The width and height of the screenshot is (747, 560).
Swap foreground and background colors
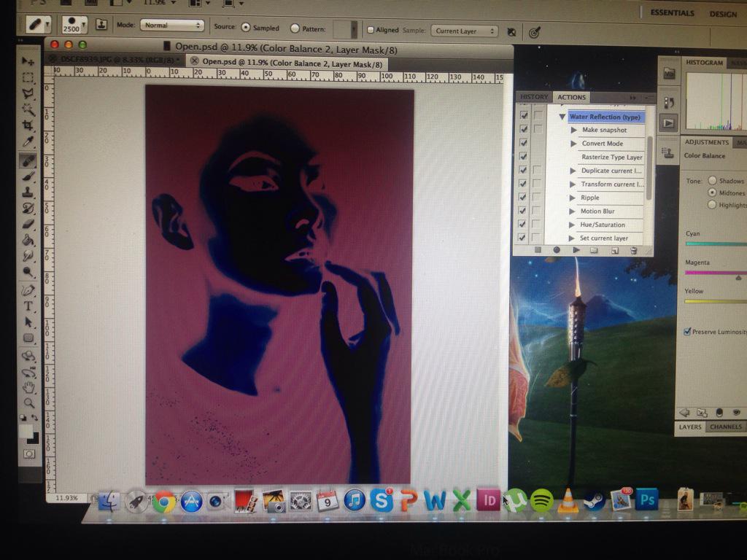pyautogui.click(x=35, y=418)
